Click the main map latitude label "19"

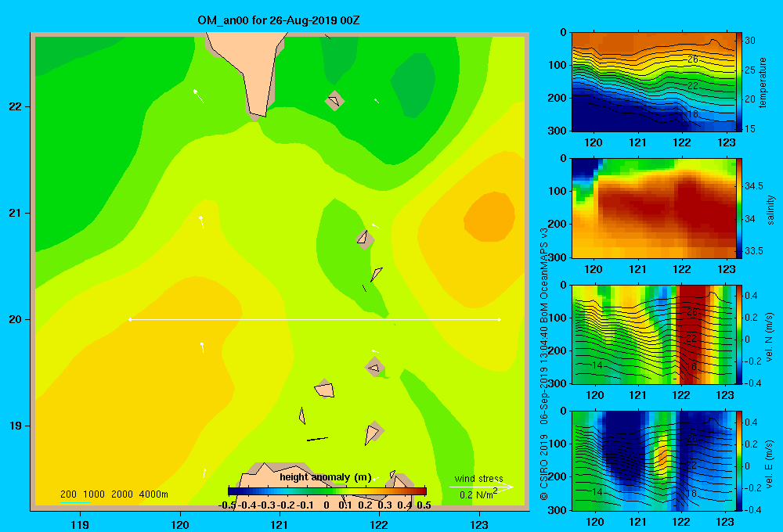(x=16, y=426)
